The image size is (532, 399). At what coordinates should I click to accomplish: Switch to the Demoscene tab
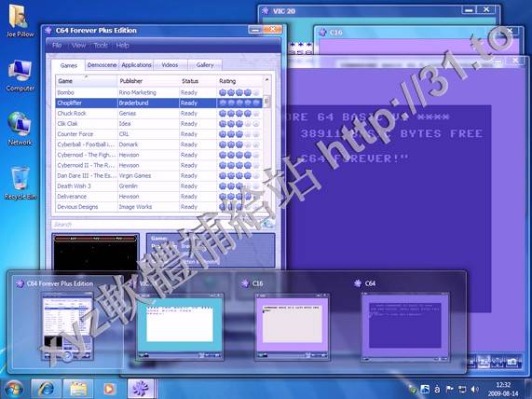(x=102, y=65)
